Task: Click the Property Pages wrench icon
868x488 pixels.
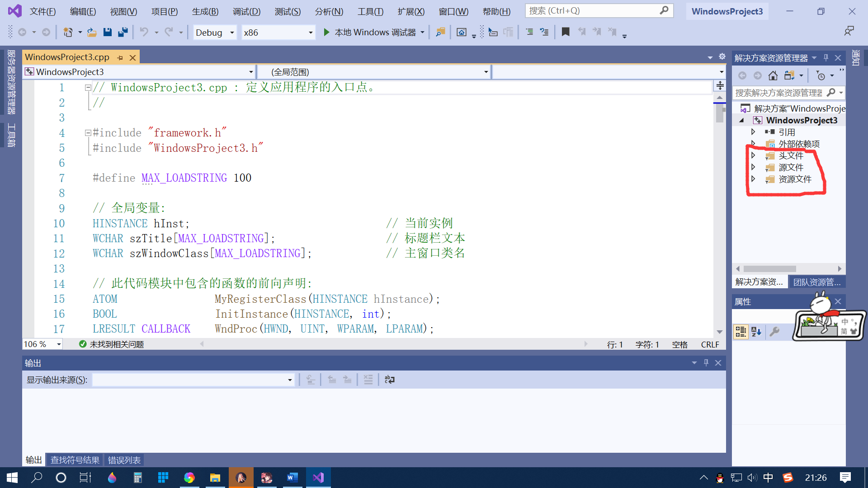Action: pos(774,332)
